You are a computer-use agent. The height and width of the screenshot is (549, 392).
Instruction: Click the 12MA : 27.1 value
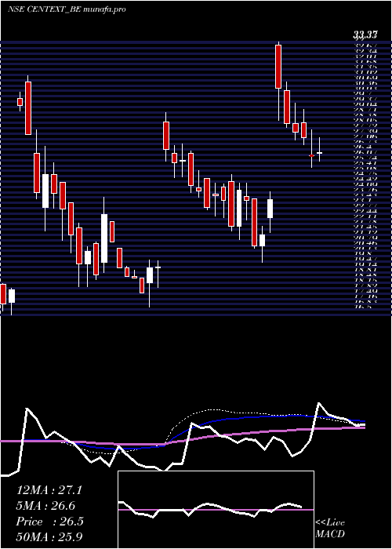(49, 490)
